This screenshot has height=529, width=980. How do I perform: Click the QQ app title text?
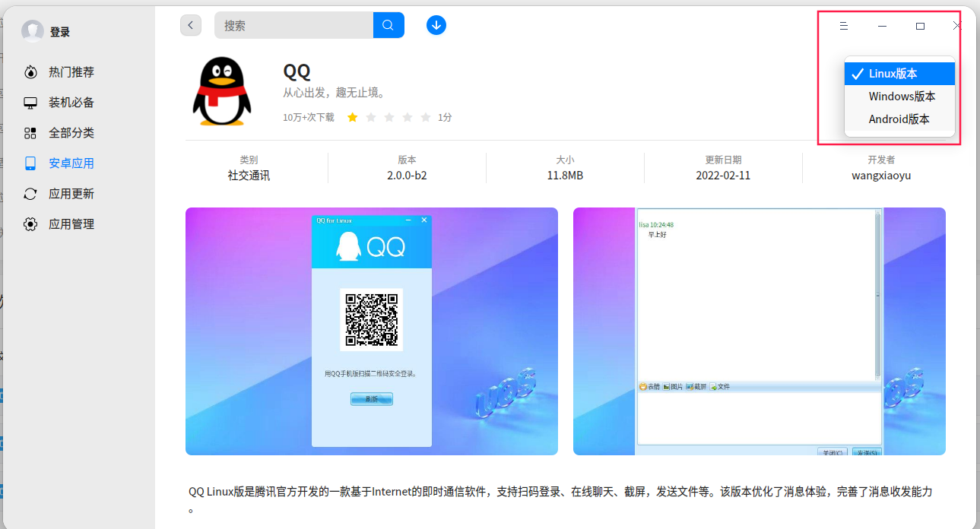297,71
